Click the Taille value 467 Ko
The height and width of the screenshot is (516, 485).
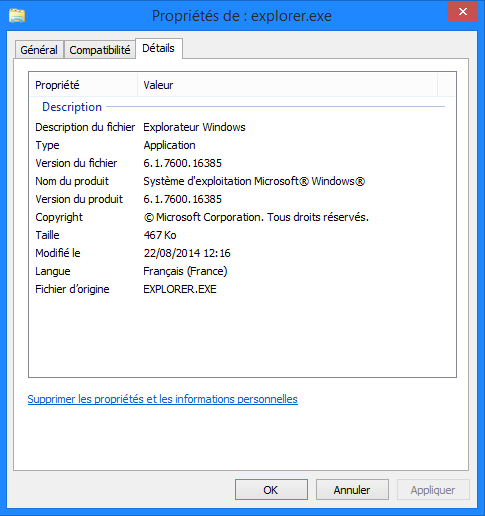[x=160, y=235]
